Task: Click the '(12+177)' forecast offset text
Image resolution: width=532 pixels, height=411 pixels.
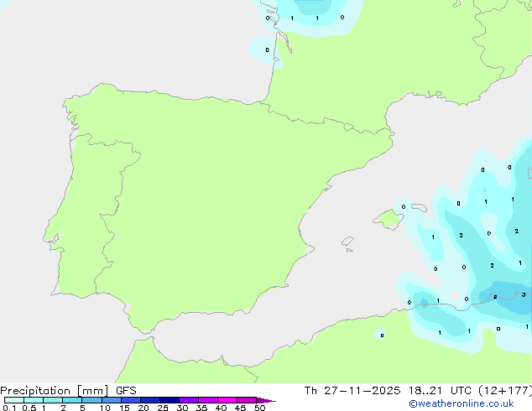Action: (505, 391)
